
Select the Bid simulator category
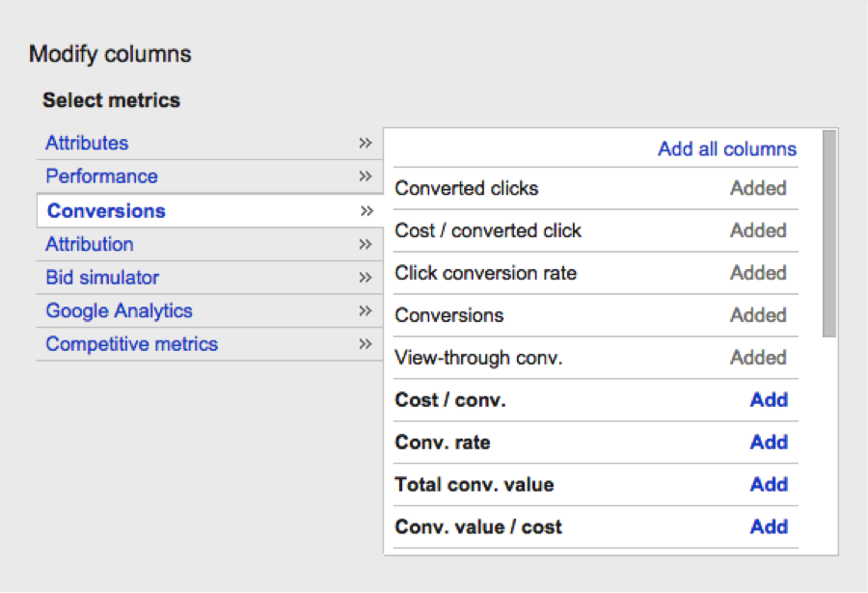click(x=102, y=278)
